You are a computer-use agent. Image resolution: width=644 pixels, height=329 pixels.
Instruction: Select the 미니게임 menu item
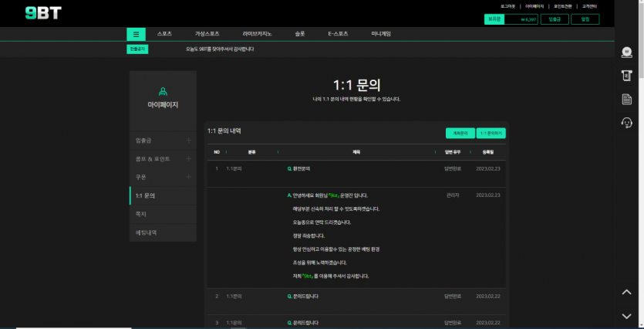[381, 34]
